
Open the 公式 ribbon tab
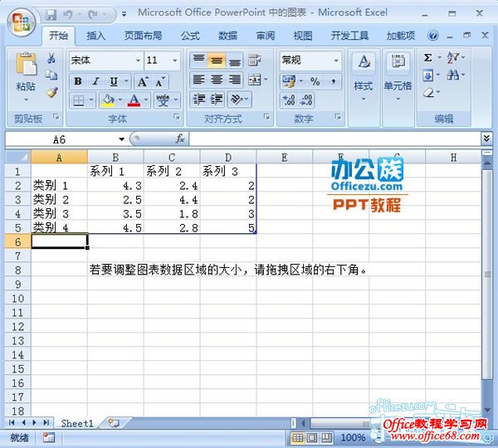190,36
